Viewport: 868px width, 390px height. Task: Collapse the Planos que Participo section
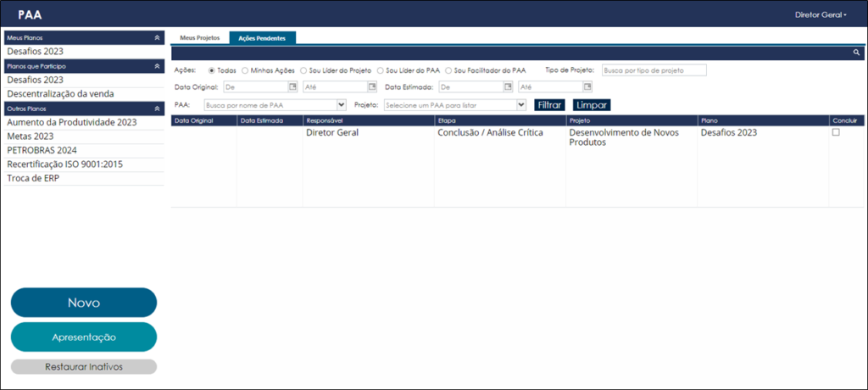tap(157, 66)
